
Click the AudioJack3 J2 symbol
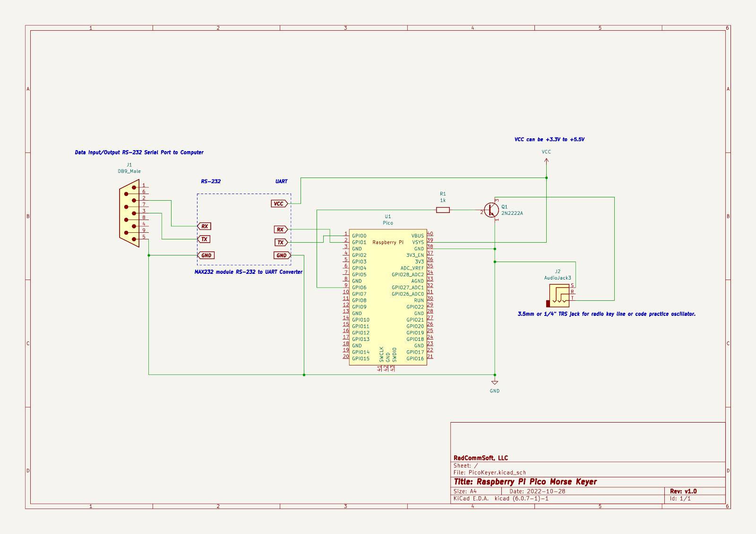click(x=559, y=296)
